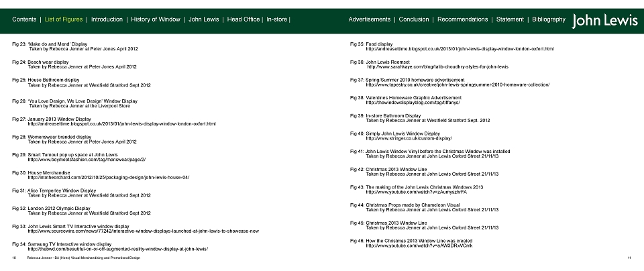The image size is (644, 271).
Task: Click page number 10 in footer
Action: click(14, 258)
